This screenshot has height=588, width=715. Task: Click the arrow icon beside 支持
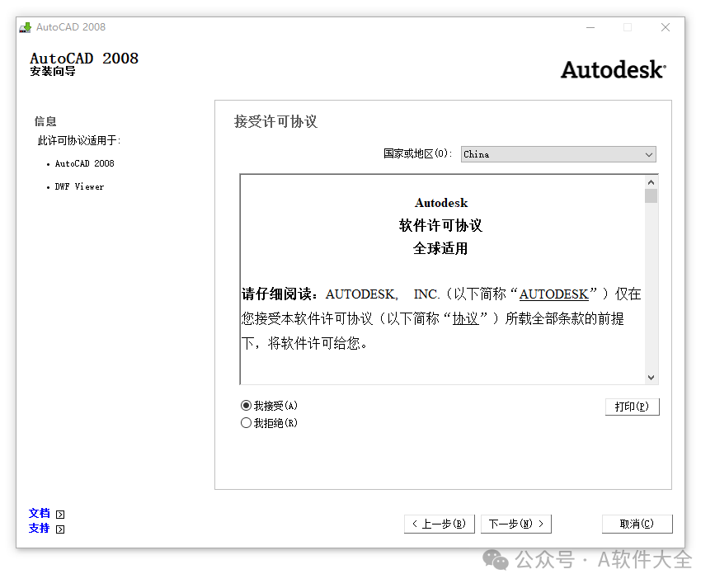coord(60,529)
